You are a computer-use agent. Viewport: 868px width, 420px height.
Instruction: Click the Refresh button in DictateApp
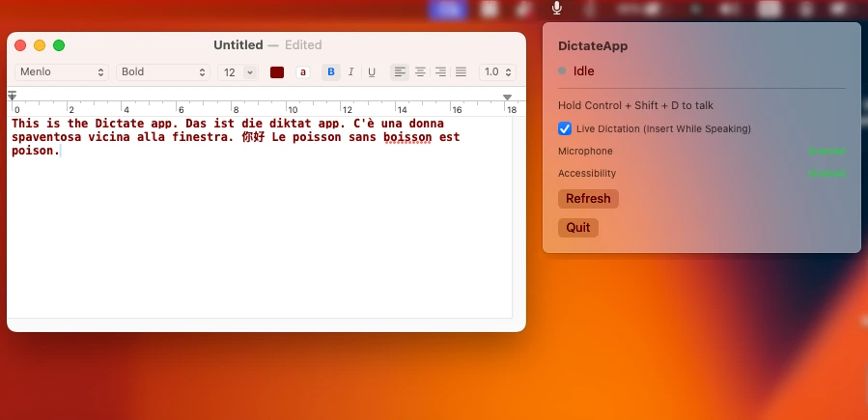pos(588,199)
